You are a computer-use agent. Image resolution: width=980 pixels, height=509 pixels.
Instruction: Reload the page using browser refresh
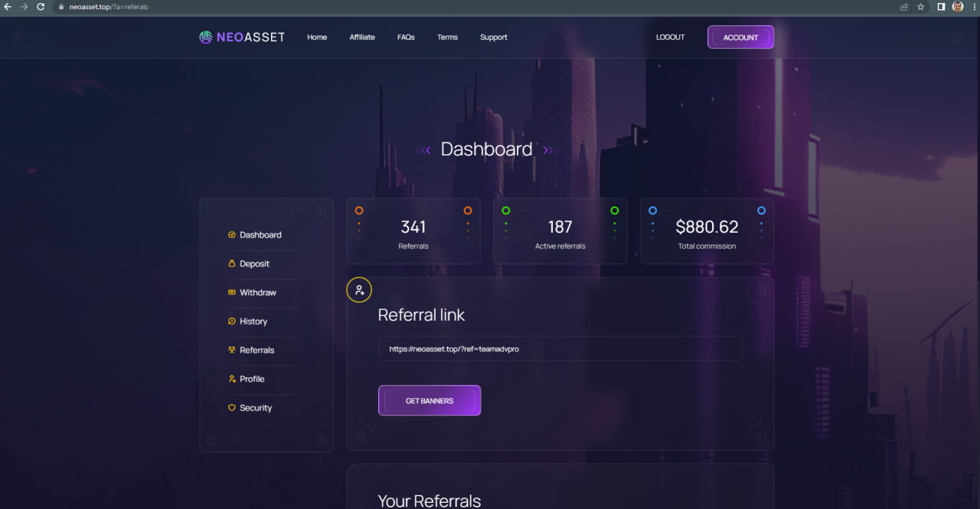click(41, 7)
